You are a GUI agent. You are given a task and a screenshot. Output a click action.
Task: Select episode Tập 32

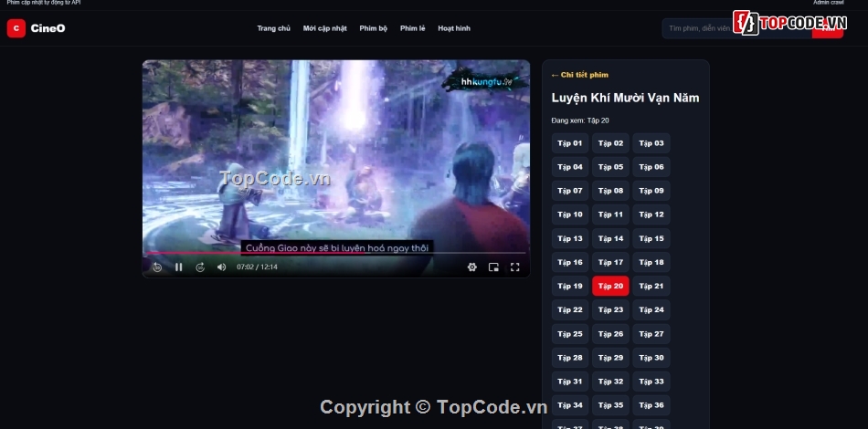[x=610, y=382]
